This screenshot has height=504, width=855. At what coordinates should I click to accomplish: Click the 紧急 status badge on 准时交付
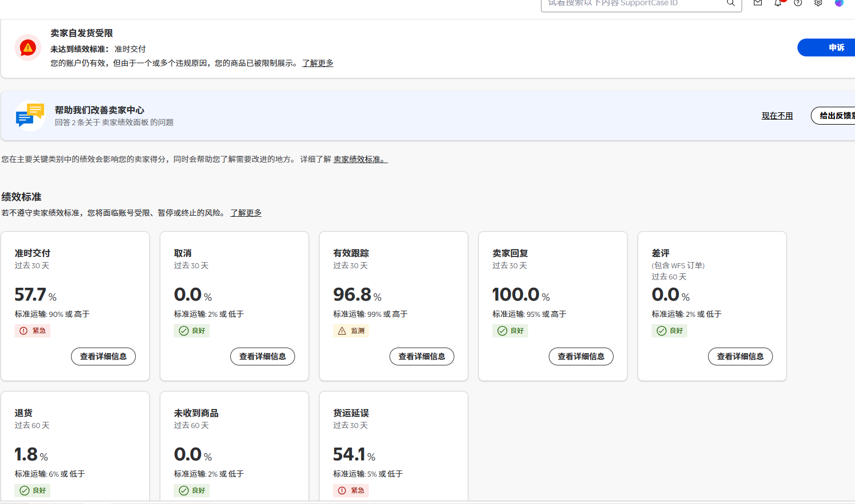(x=32, y=331)
